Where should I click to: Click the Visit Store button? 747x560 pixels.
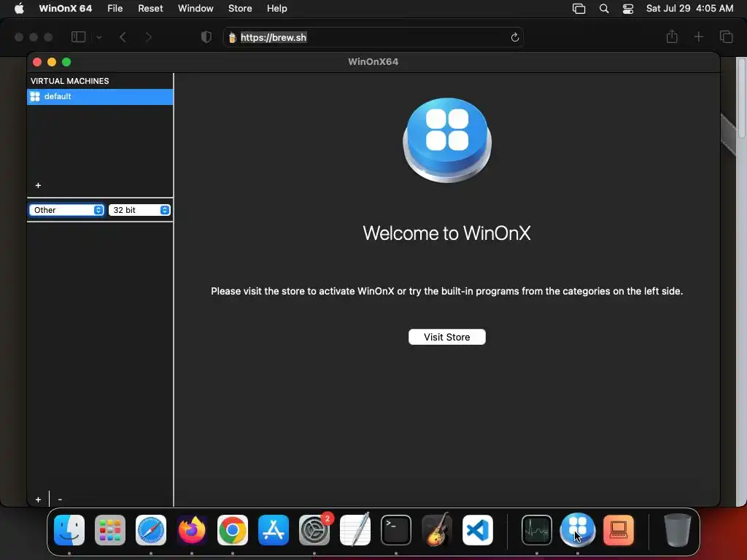447,337
